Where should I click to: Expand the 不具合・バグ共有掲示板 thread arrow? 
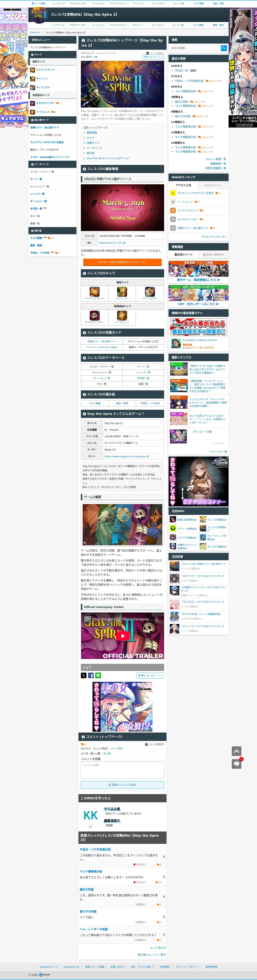(164, 857)
